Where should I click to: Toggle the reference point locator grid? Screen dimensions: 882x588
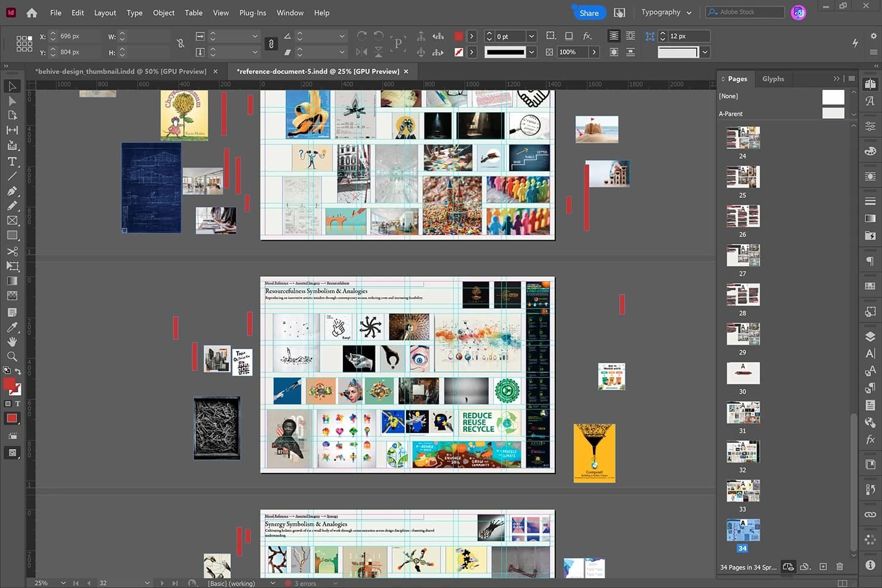point(24,43)
